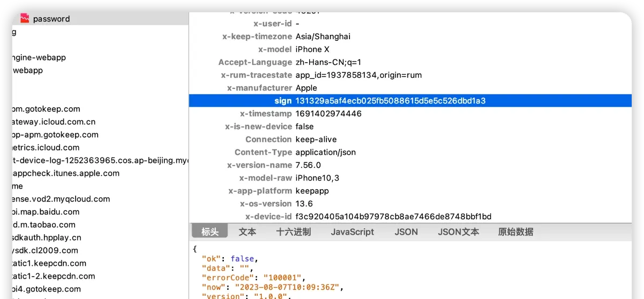The image size is (644, 299).
Task: Click the x-user-id header label
Action: coord(273,24)
